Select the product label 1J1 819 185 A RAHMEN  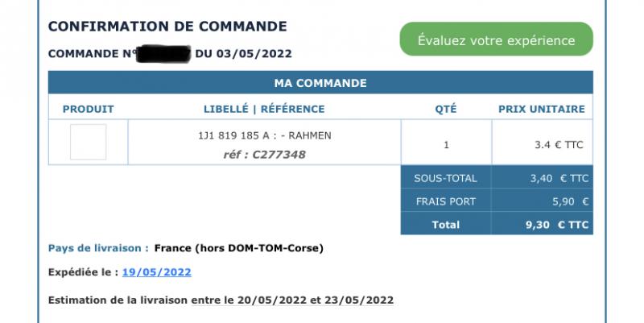tap(265, 135)
